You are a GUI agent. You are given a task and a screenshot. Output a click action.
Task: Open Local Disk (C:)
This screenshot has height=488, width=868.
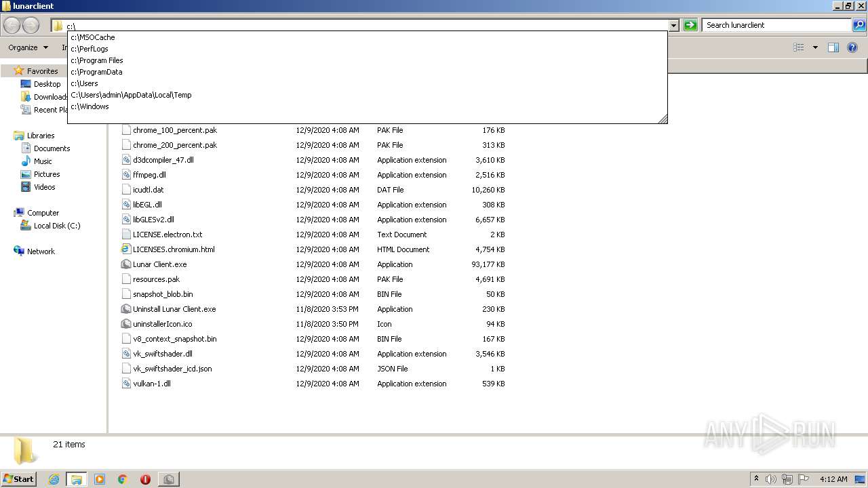[x=57, y=226]
